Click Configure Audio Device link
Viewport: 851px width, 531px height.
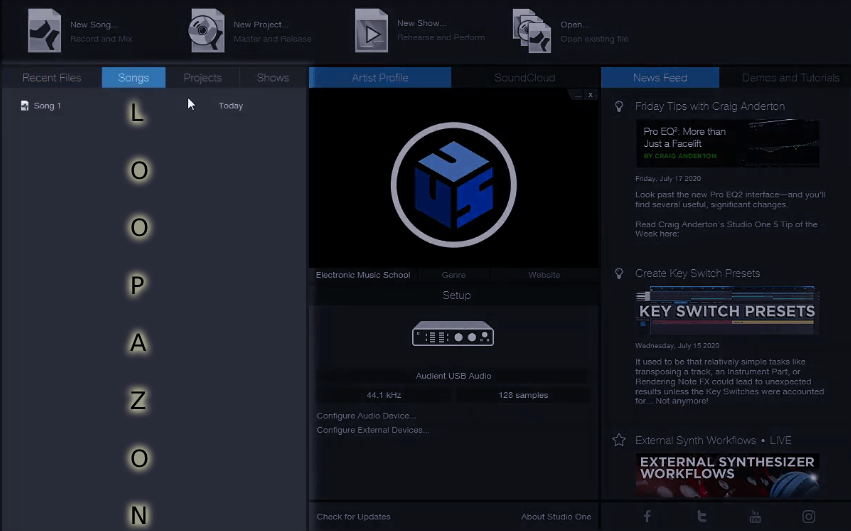366,416
